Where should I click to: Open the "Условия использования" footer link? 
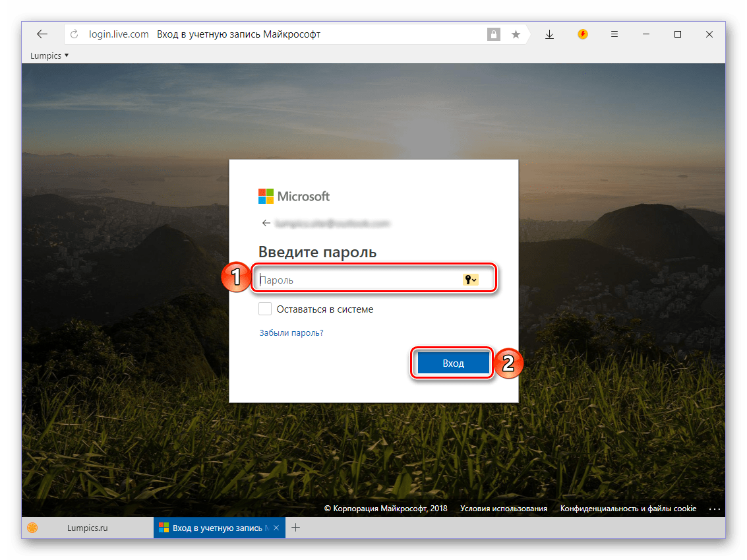pos(504,509)
